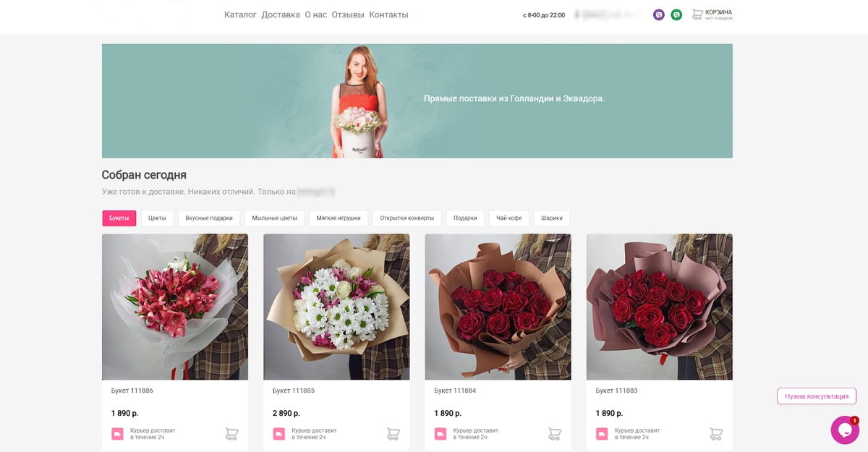Click the shopping cart icon in header

click(x=697, y=14)
